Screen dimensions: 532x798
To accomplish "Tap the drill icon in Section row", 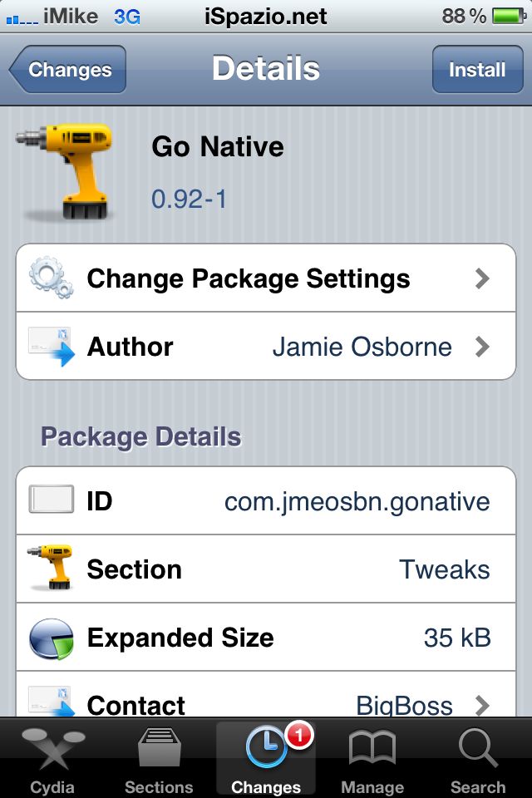I will click(x=51, y=569).
